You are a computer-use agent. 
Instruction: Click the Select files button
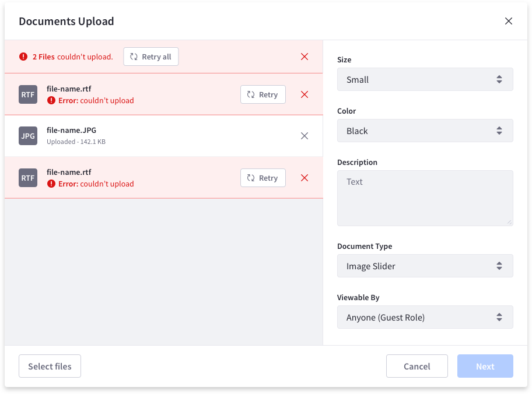50,366
